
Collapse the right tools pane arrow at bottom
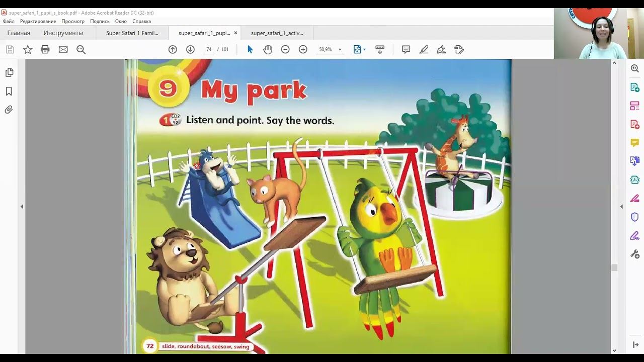click(x=635, y=345)
